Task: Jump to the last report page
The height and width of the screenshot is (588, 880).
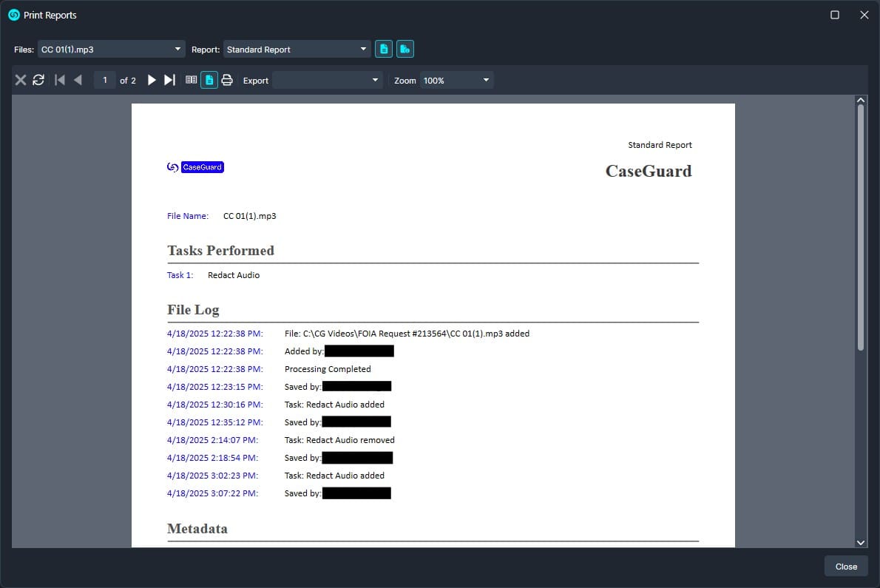Action: [169, 80]
